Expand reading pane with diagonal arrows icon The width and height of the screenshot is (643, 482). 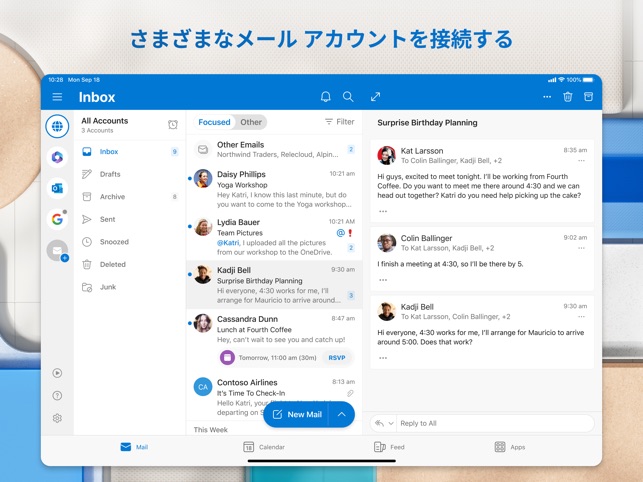[375, 96]
